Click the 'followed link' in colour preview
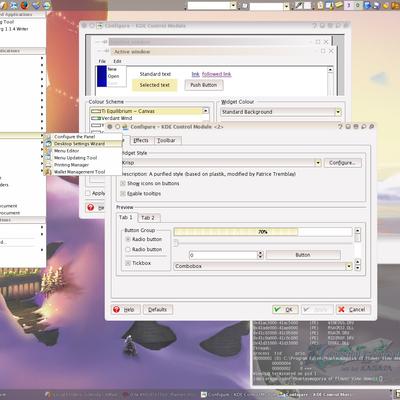400x400 pixels. (x=217, y=74)
